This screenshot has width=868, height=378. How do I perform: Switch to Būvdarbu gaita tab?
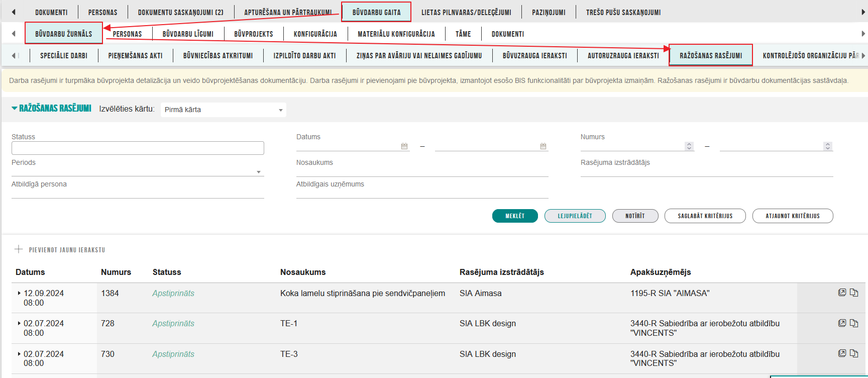[376, 12]
